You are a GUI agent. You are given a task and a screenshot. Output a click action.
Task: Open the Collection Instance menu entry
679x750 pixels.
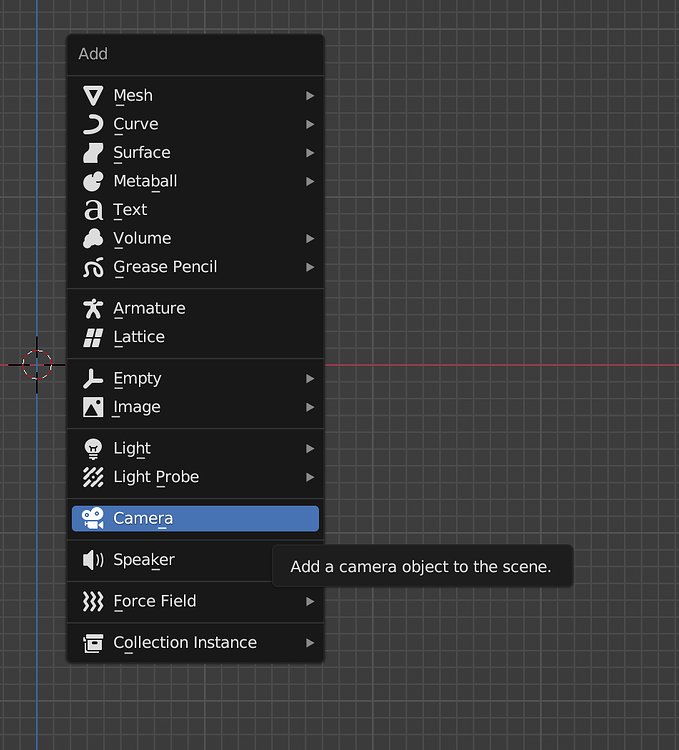pos(195,643)
